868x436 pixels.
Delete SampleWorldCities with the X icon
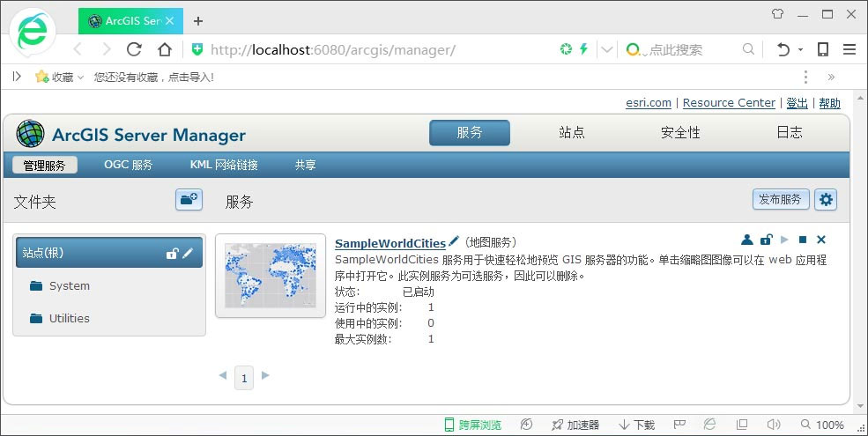coord(821,240)
